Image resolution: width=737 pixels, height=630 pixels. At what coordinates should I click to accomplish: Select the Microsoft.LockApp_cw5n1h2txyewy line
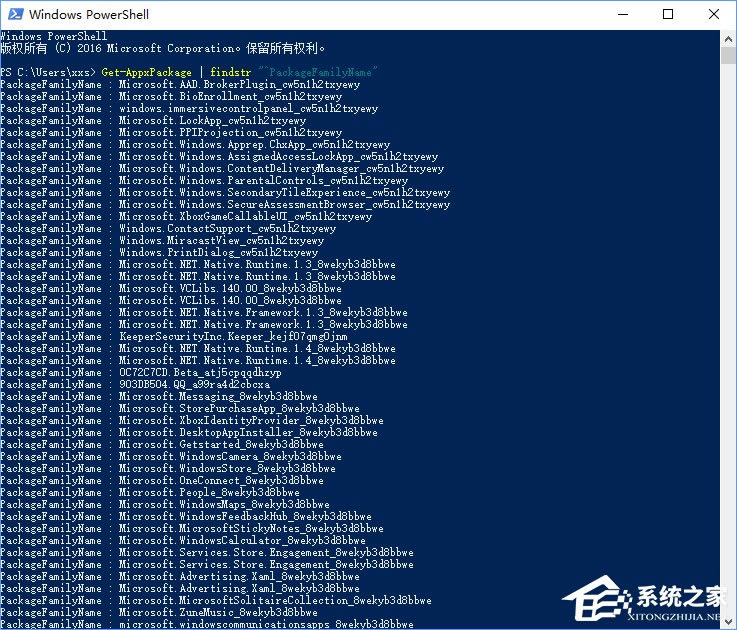(x=153, y=120)
